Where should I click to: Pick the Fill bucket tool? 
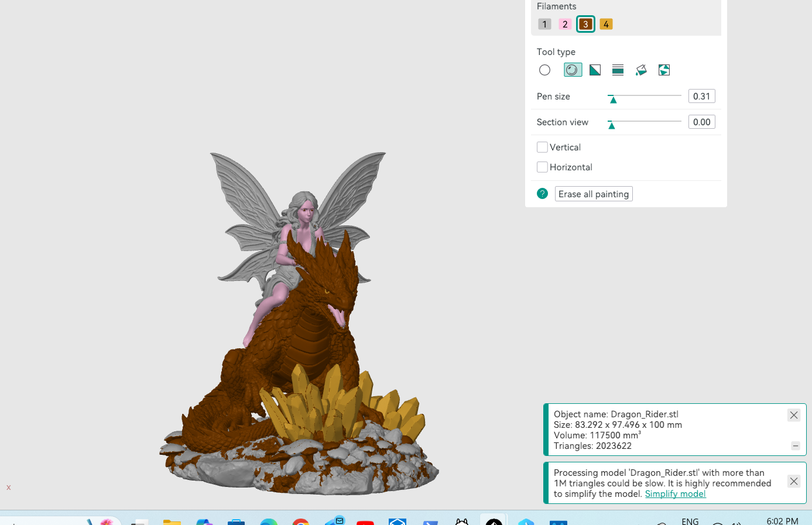(641, 70)
